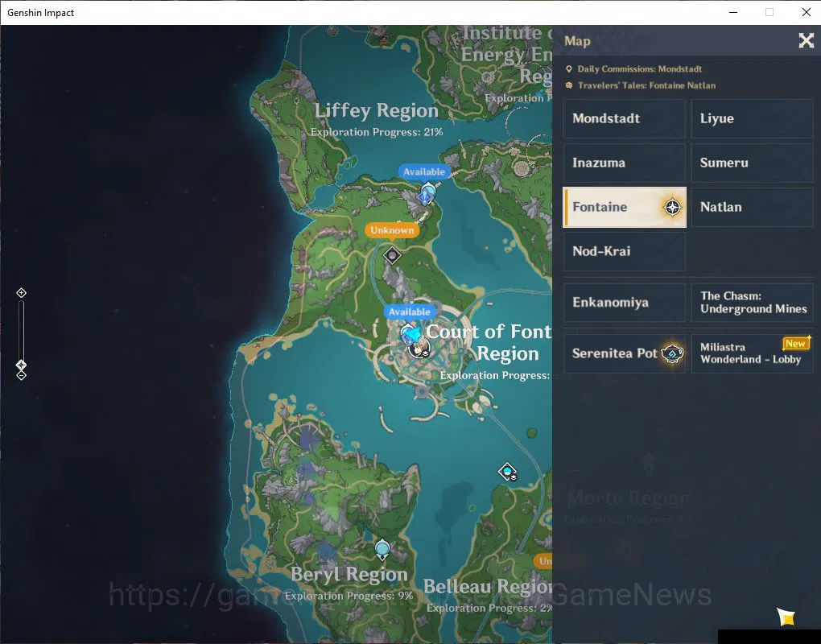Open Nod-Krai map region
This screenshot has height=644, width=821.
coord(624,251)
